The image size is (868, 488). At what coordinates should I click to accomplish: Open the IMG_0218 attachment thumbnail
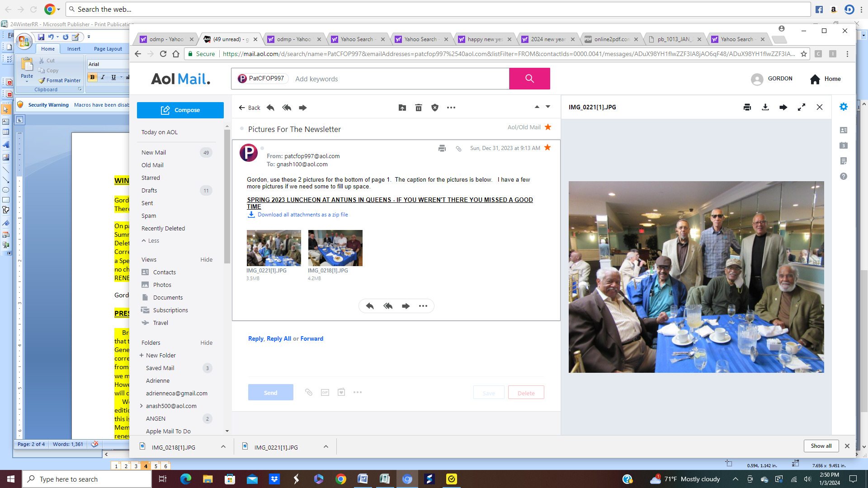(x=335, y=248)
